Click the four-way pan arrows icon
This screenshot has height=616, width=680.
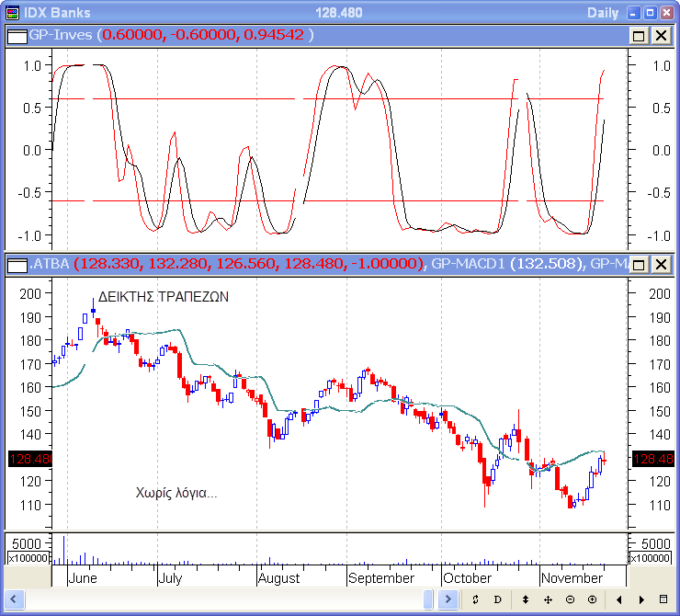tap(548, 599)
